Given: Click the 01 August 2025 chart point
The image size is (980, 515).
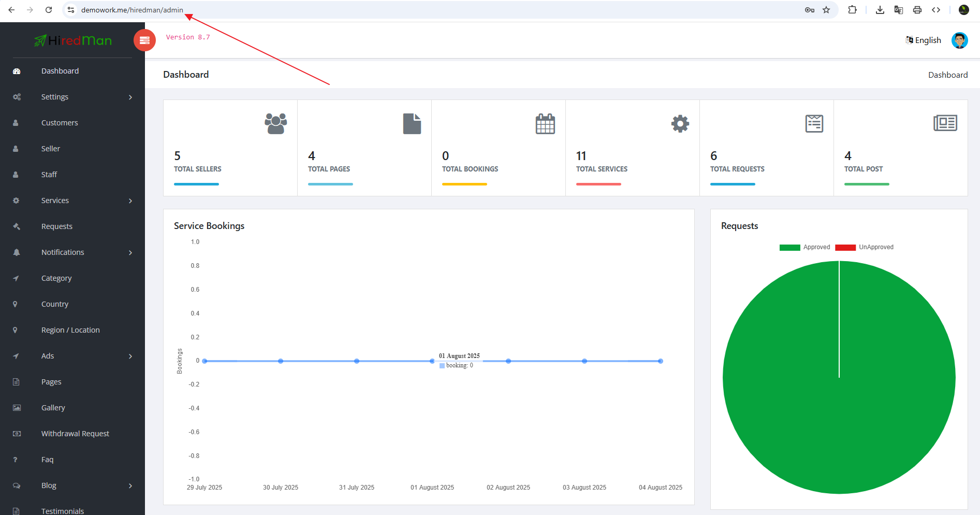Looking at the screenshot, I should (x=432, y=361).
